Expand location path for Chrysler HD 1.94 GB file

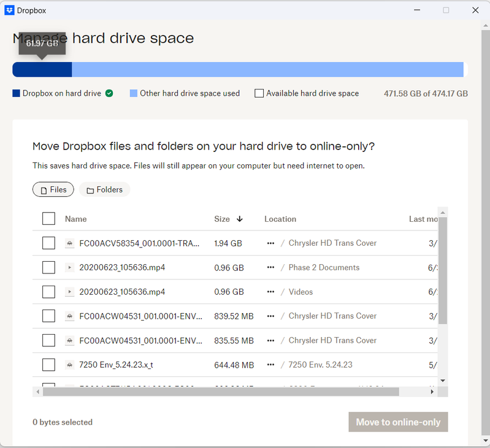(270, 243)
